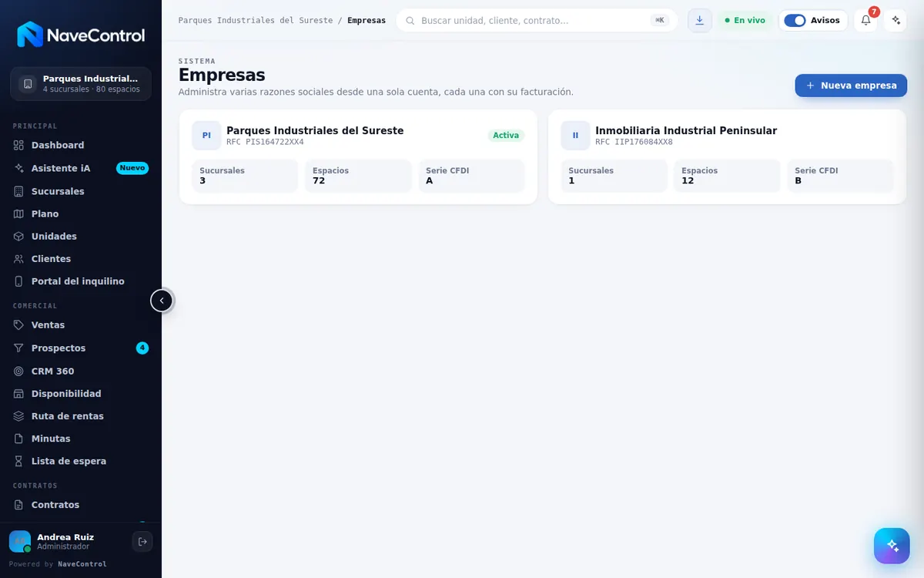Select the Disponibilidad icon

click(19, 394)
